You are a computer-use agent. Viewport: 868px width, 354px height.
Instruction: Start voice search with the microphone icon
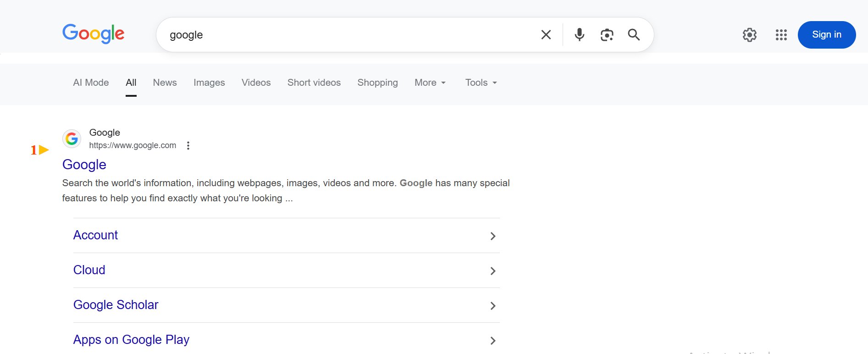(580, 35)
